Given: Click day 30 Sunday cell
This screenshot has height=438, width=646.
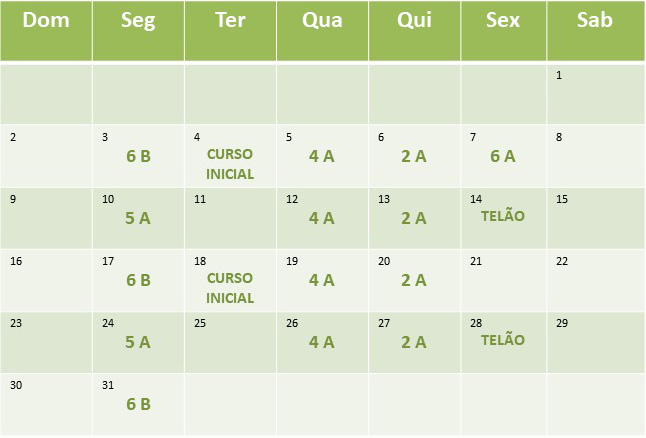Looking at the screenshot, I should pos(46,404).
